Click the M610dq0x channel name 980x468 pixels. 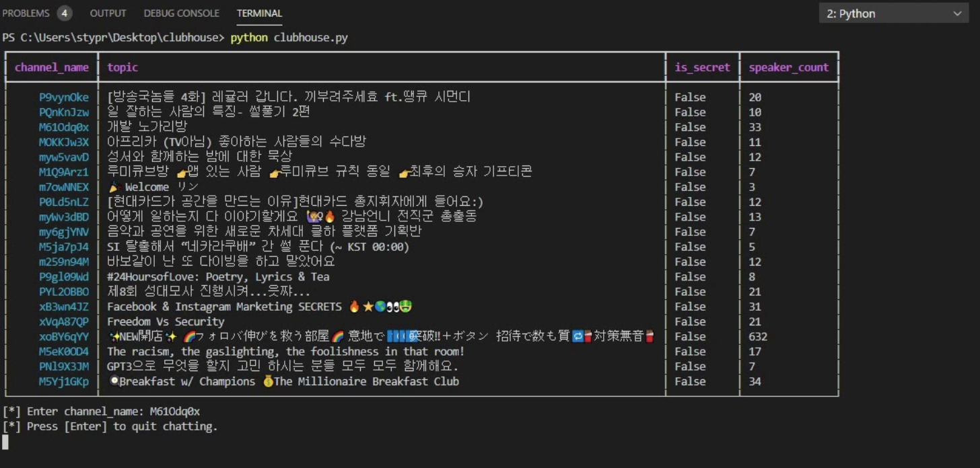point(64,126)
